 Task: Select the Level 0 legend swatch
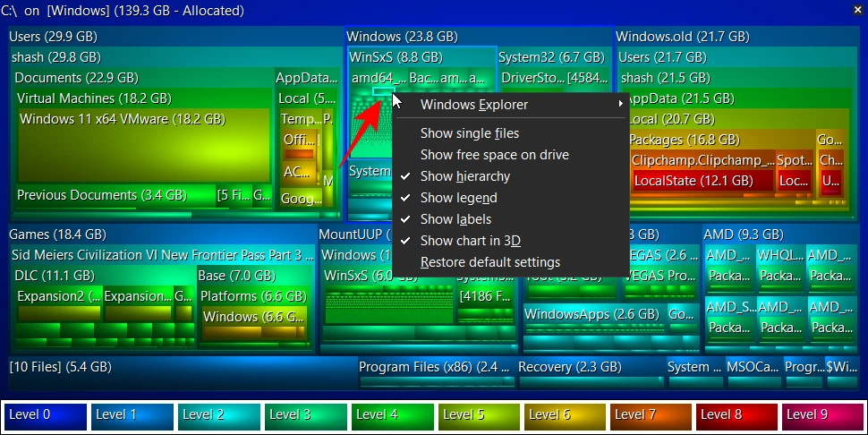[46, 415]
